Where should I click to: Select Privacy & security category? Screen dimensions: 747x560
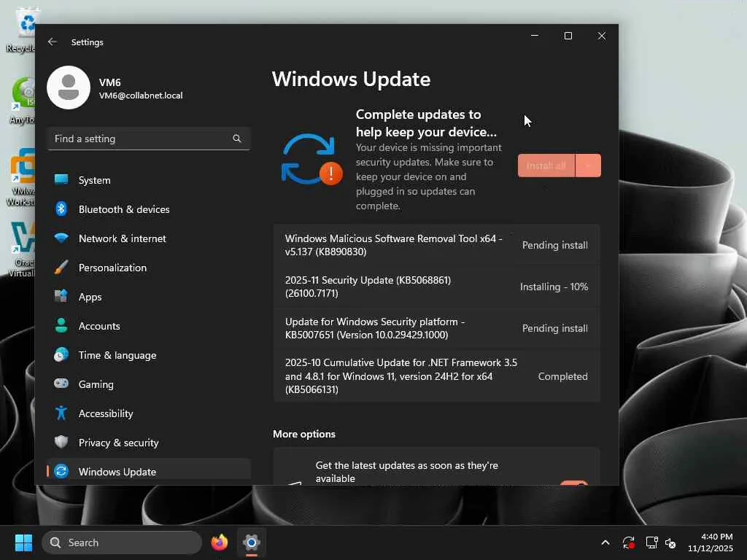pyautogui.click(x=149, y=443)
